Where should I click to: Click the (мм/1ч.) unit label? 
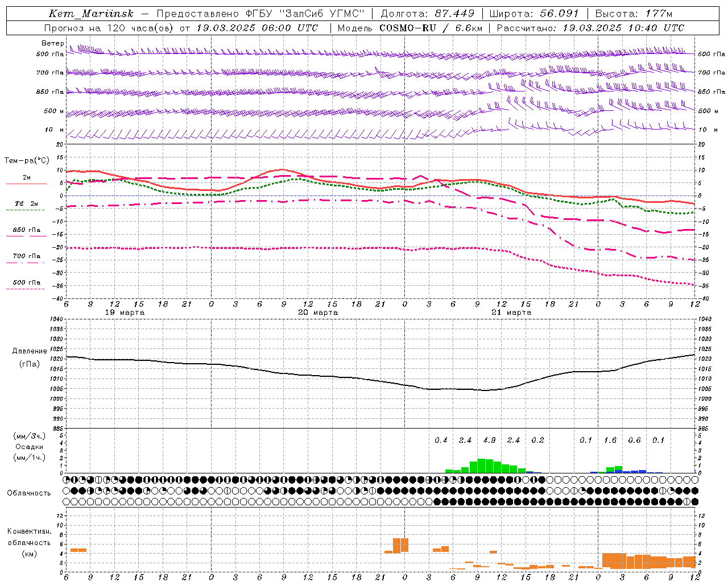point(29,458)
